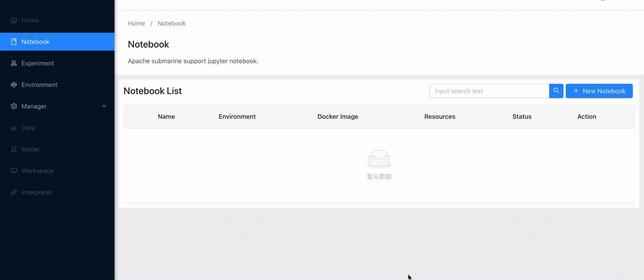Create a New Notebook
This screenshot has width=644, height=280.
[x=599, y=91]
